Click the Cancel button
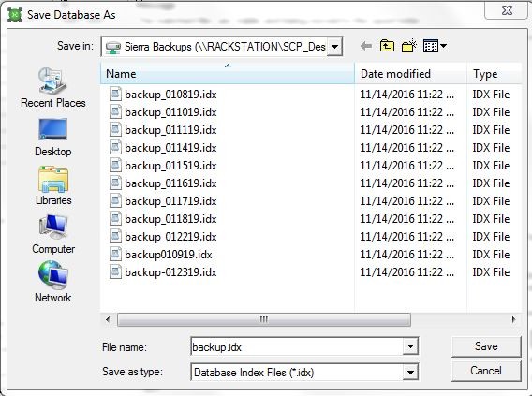The image size is (532, 396). pyautogui.click(x=486, y=371)
